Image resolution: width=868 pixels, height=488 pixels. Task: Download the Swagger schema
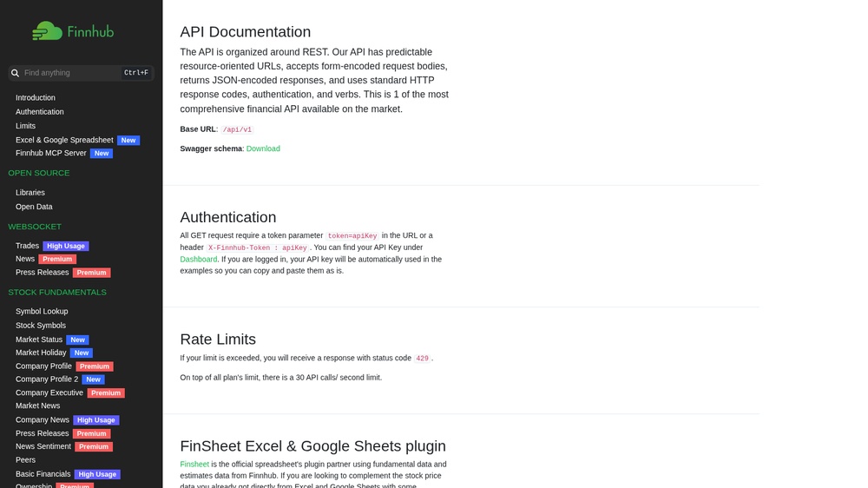tap(263, 148)
